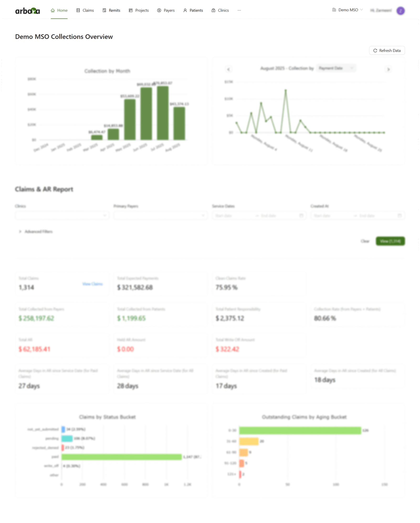The height and width of the screenshot is (523, 420).
Task: Click the Patients person icon
Action: pos(185,11)
